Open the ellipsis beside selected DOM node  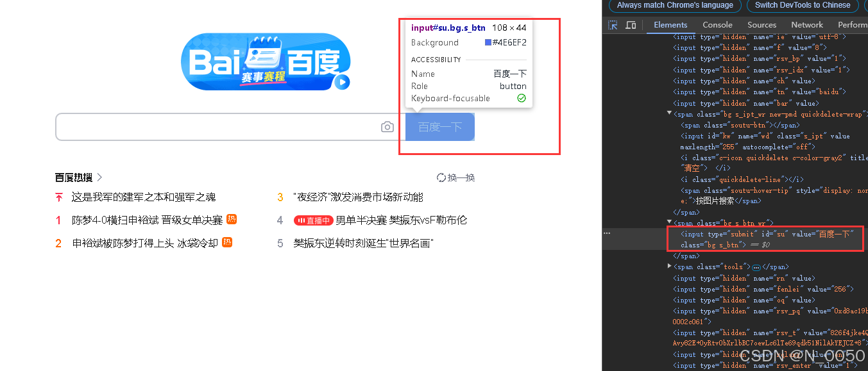607,233
